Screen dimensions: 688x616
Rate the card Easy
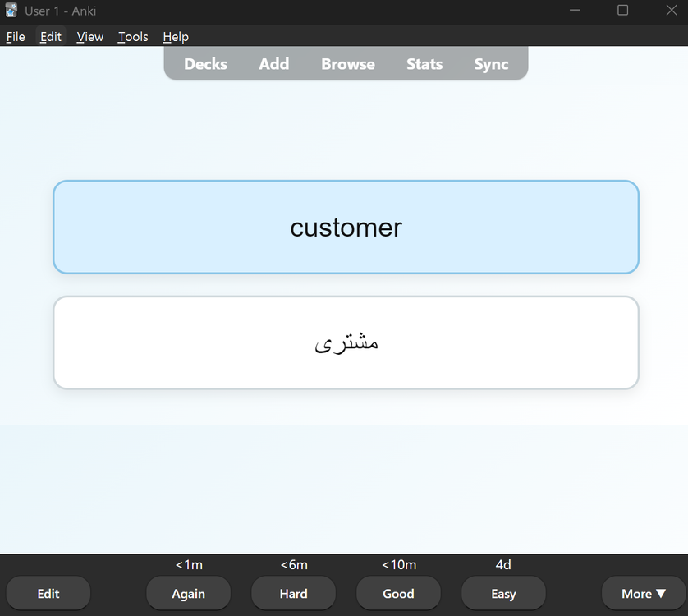[503, 594]
